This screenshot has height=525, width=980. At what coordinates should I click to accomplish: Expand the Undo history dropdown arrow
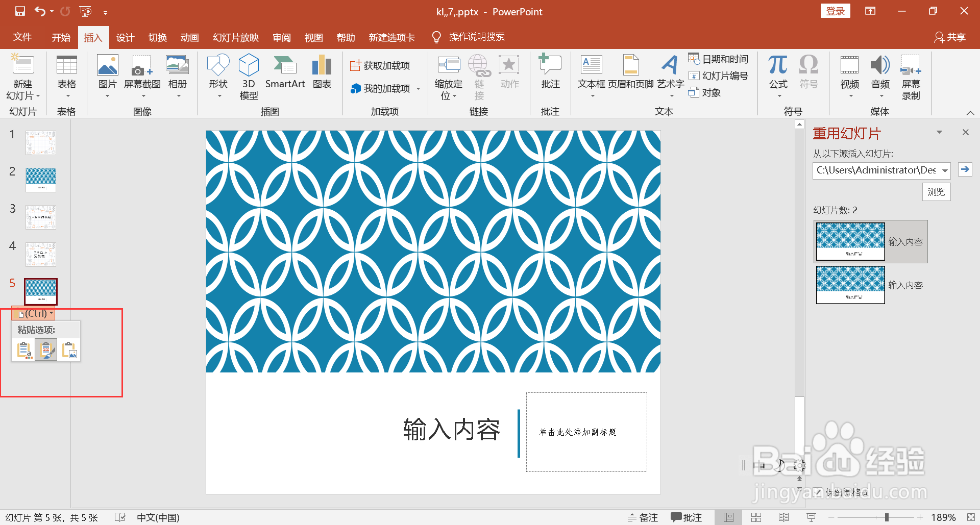[52, 11]
